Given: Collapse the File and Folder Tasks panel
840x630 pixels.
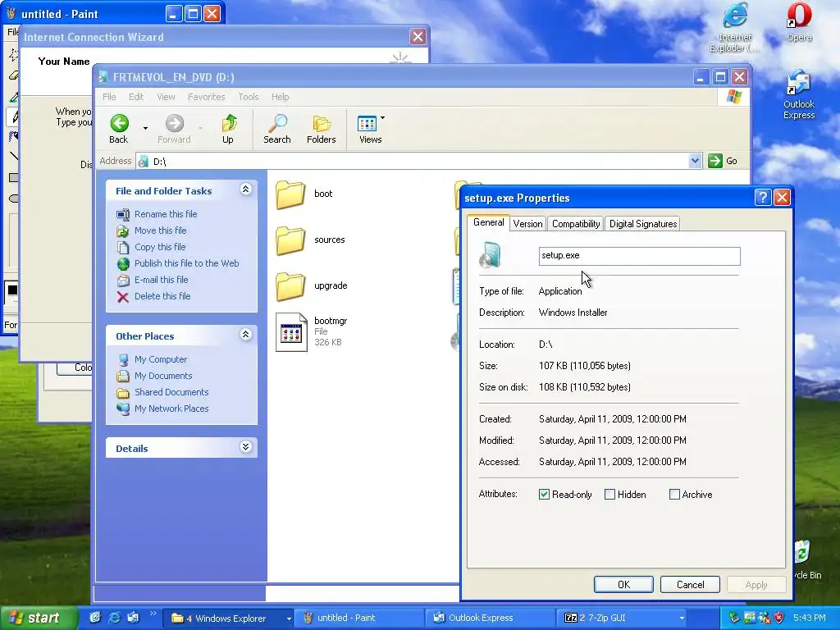Looking at the screenshot, I should click(x=246, y=189).
